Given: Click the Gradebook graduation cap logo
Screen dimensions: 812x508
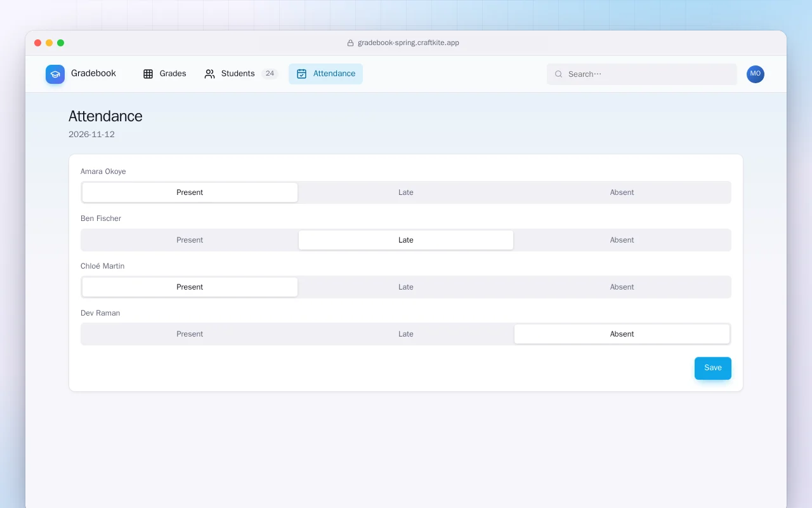Looking at the screenshot, I should point(55,74).
